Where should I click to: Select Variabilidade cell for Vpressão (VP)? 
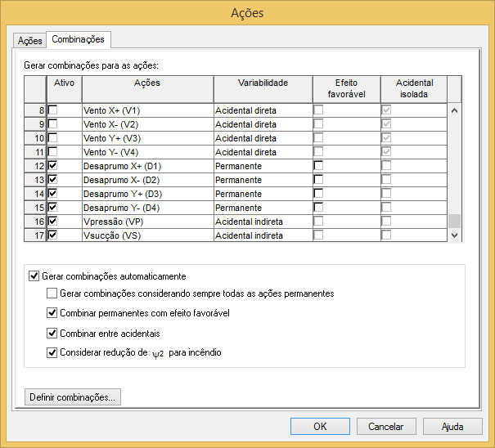click(x=263, y=222)
